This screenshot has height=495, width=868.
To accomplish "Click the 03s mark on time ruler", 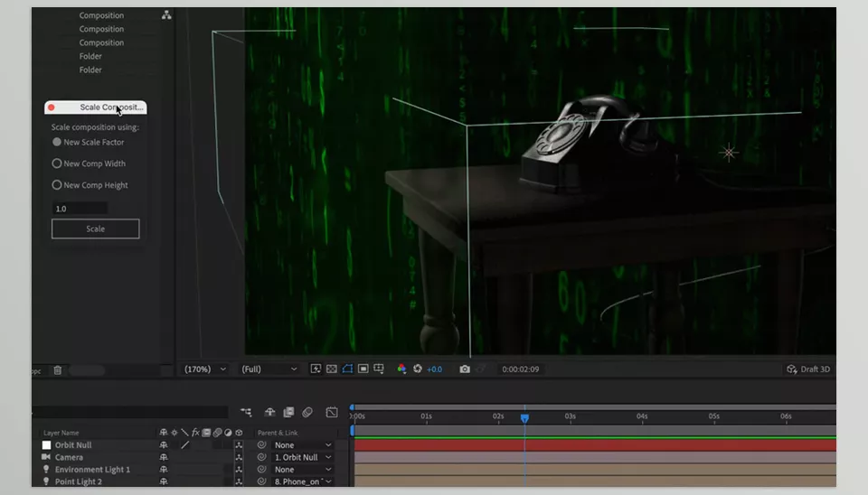I will [x=571, y=416].
